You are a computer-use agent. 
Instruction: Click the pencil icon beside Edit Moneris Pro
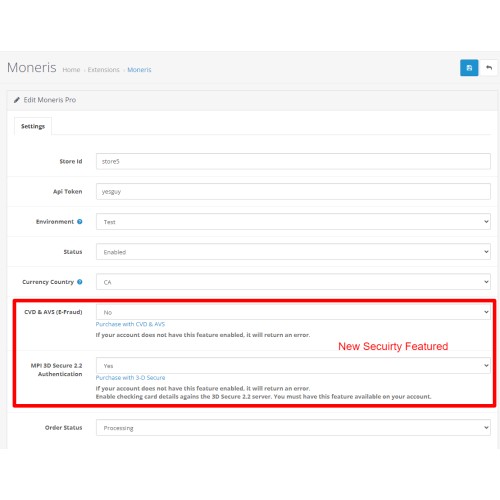pyautogui.click(x=17, y=100)
